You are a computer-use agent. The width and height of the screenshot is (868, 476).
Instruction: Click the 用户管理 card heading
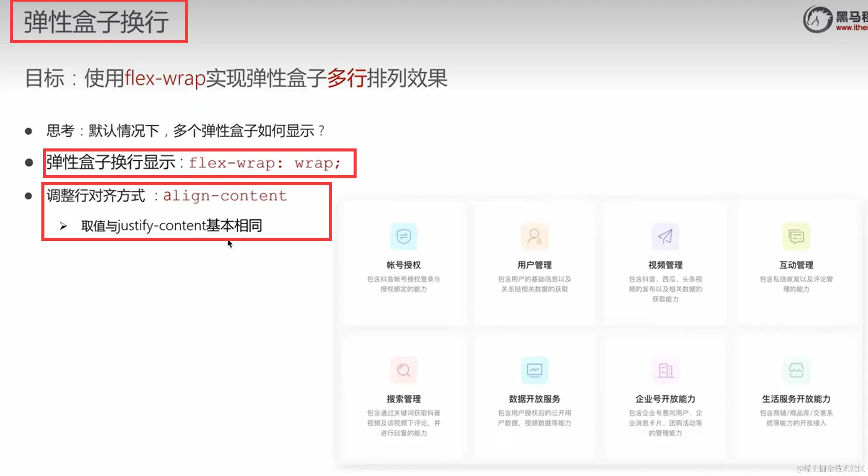534,265
